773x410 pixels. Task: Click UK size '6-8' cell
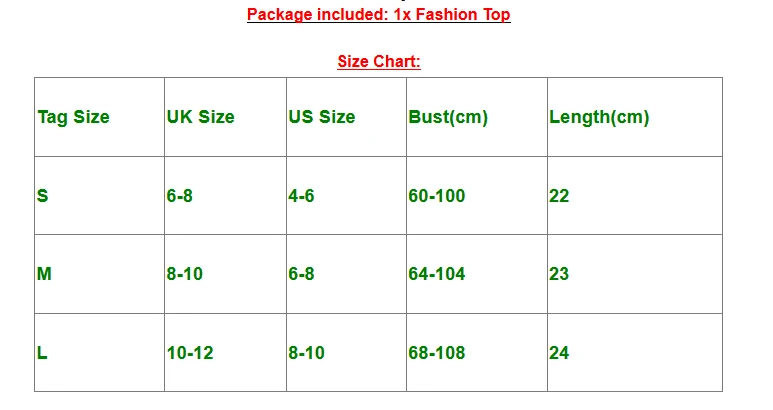pyautogui.click(x=180, y=196)
